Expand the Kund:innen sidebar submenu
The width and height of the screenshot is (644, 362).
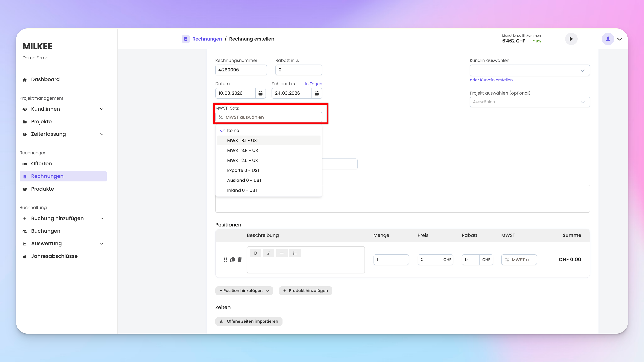102,109
